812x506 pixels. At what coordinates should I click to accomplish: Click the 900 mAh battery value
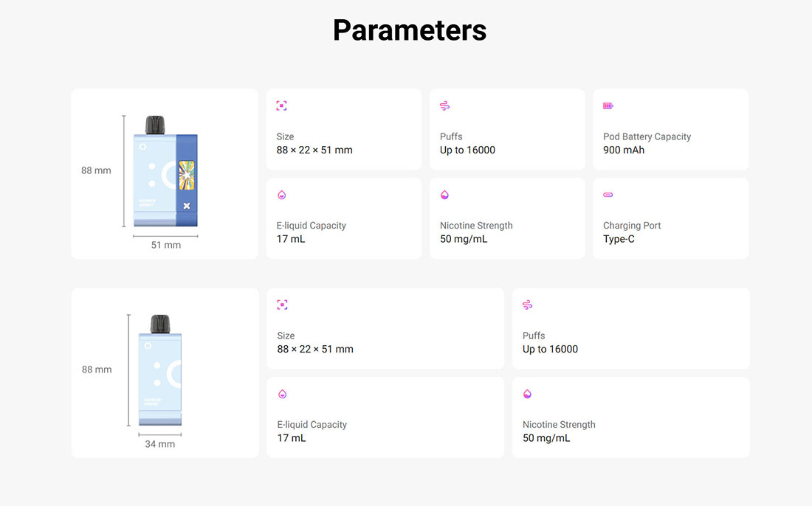(x=624, y=150)
